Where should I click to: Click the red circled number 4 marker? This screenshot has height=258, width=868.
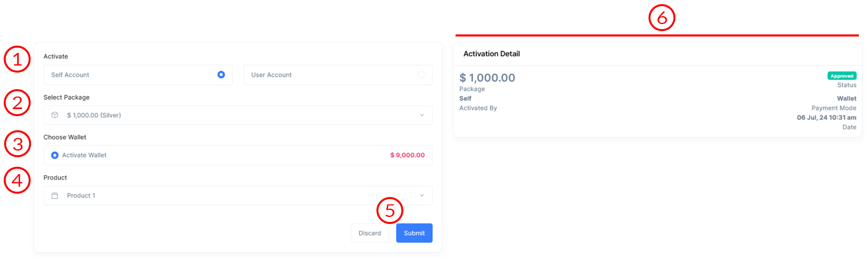click(x=17, y=180)
